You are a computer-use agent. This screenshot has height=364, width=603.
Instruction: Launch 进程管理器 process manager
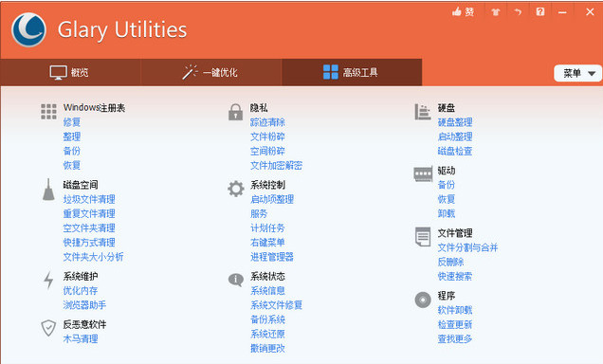point(272,257)
